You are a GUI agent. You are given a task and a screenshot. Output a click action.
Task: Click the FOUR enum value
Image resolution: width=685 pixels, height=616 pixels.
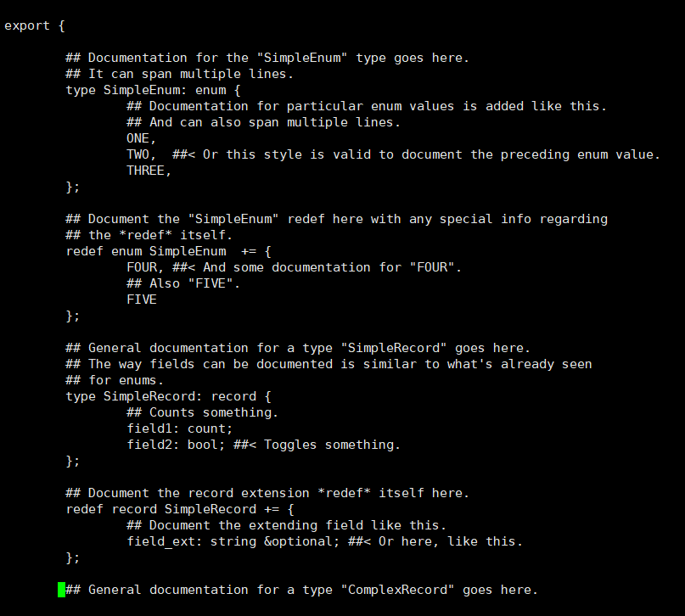[x=142, y=267]
